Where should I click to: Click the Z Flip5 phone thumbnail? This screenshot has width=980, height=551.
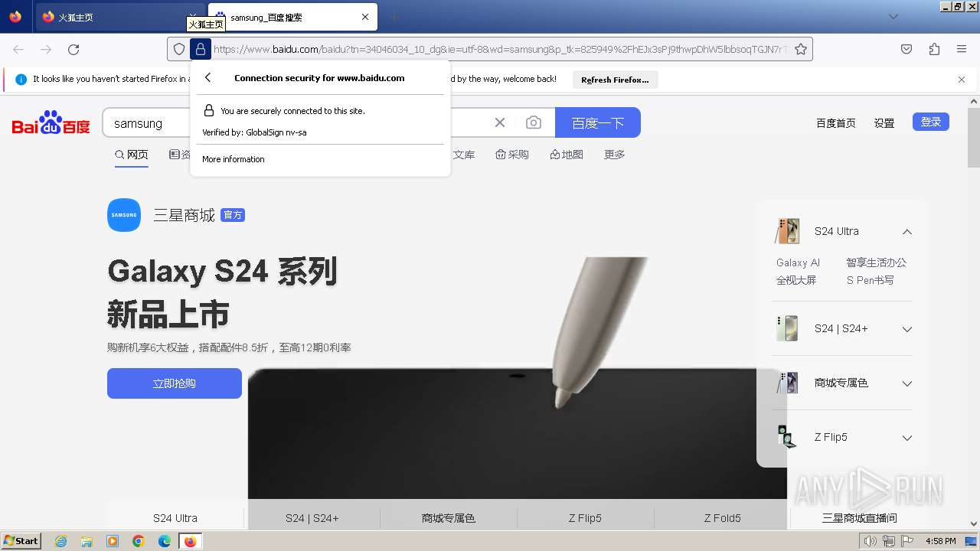(787, 437)
